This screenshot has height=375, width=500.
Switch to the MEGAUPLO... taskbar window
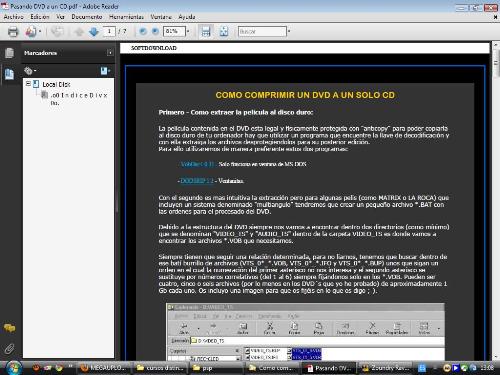(104, 368)
